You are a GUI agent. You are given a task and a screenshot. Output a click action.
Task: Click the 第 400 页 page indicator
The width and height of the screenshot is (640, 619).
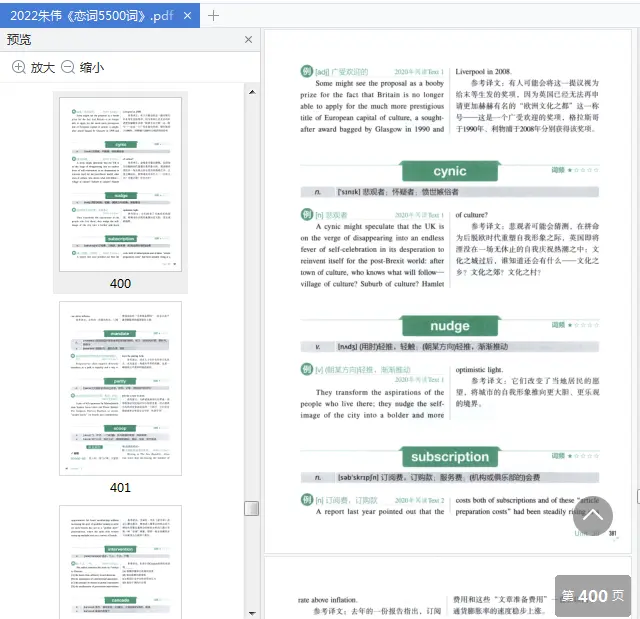pos(593,596)
